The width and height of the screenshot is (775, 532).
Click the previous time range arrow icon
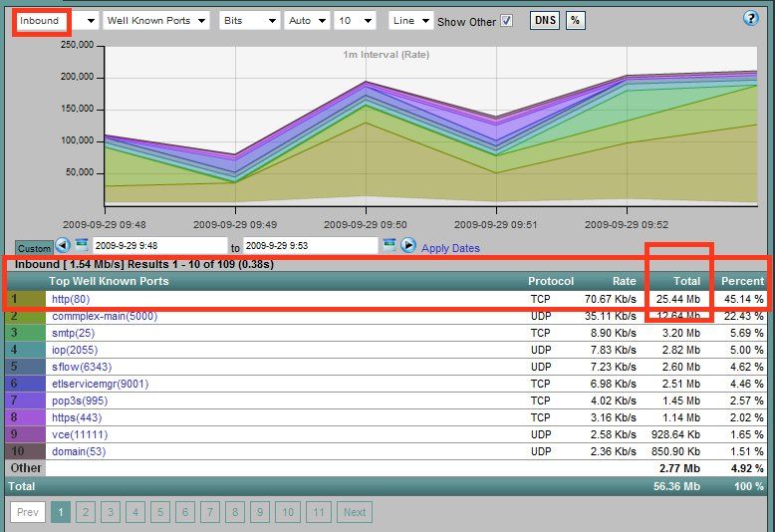pos(63,245)
